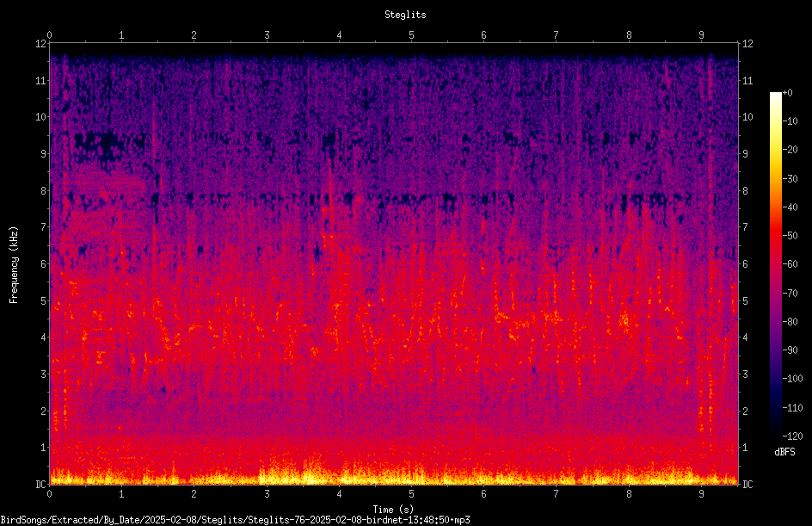Select the 12 kHz label on left axis
This screenshot has height=526, width=812.
click(x=41, y=44)
